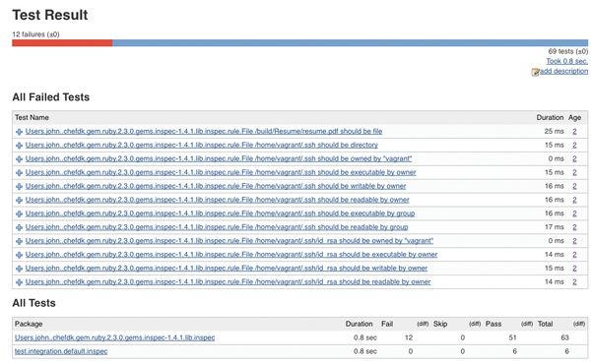Open the resume.pdf should be file test
The image size is (591, 364).
pyautogui.click(x=204, y=131)
